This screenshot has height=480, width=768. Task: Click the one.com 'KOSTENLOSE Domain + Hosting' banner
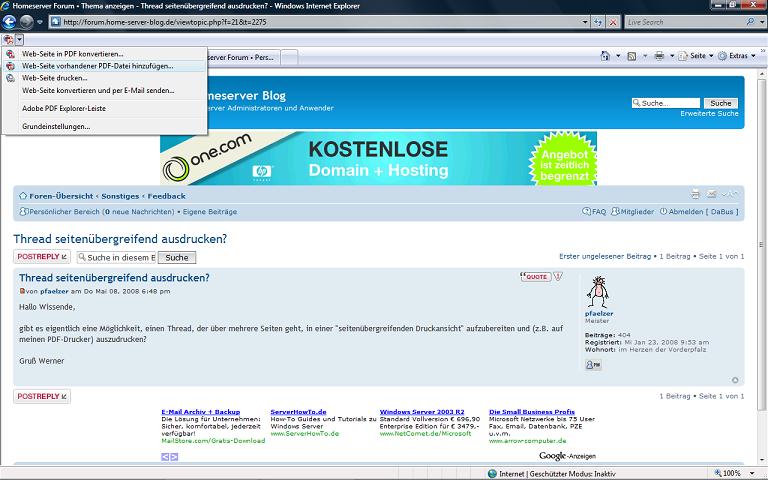point(378,158)
